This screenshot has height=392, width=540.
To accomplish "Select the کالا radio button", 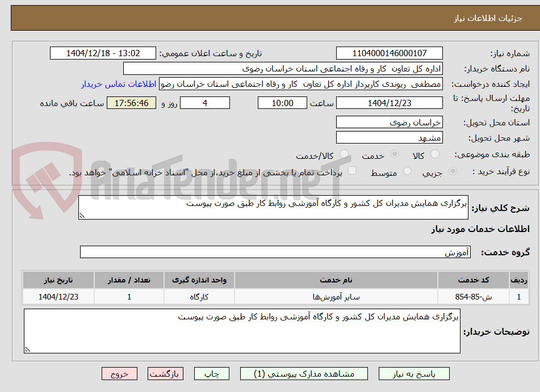I will [x=435, y=154].
